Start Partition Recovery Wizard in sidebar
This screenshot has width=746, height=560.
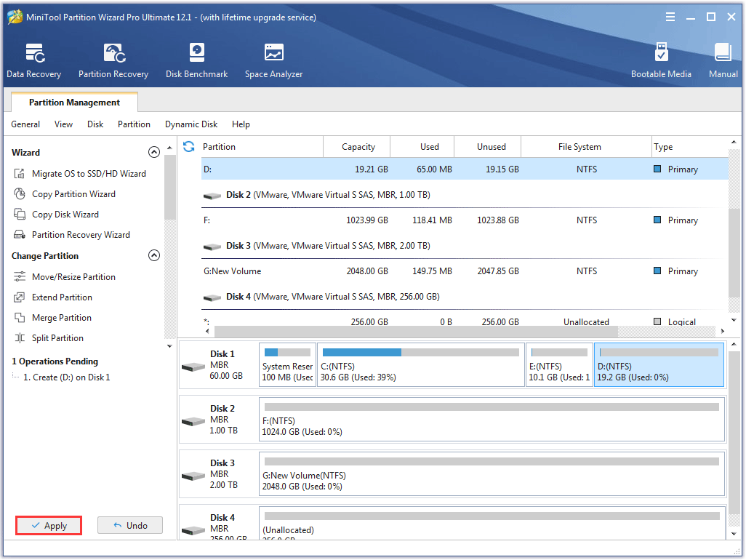pos(72,235)
